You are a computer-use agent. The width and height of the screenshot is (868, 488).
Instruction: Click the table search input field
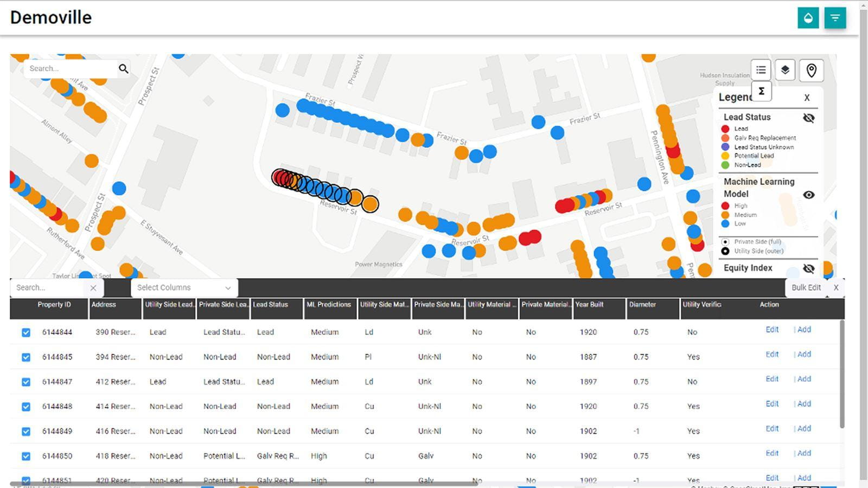tap(49, 288)
